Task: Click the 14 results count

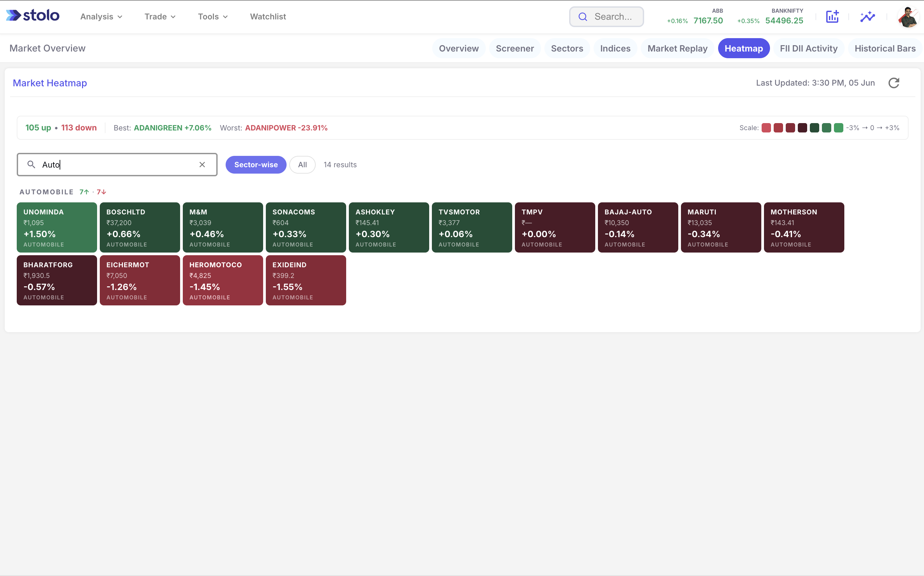Action: point(340,165)
